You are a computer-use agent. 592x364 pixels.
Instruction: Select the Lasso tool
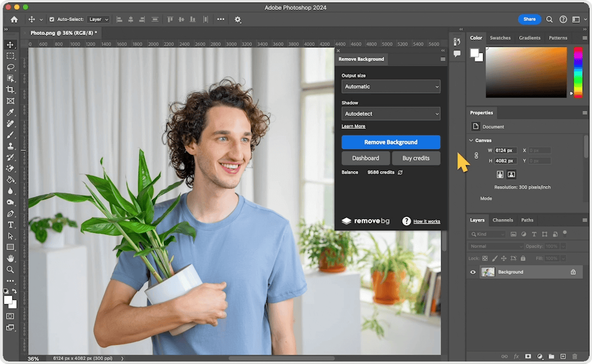click(11, 67)
